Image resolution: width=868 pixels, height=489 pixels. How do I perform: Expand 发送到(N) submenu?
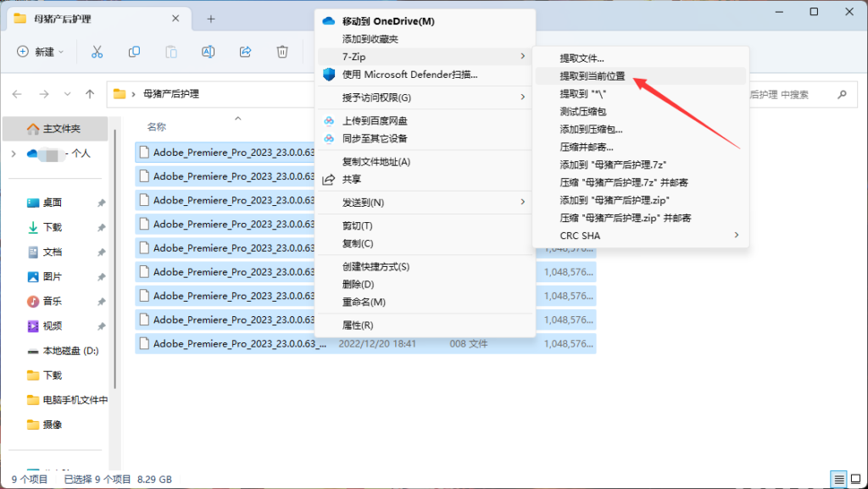[425, 203]
